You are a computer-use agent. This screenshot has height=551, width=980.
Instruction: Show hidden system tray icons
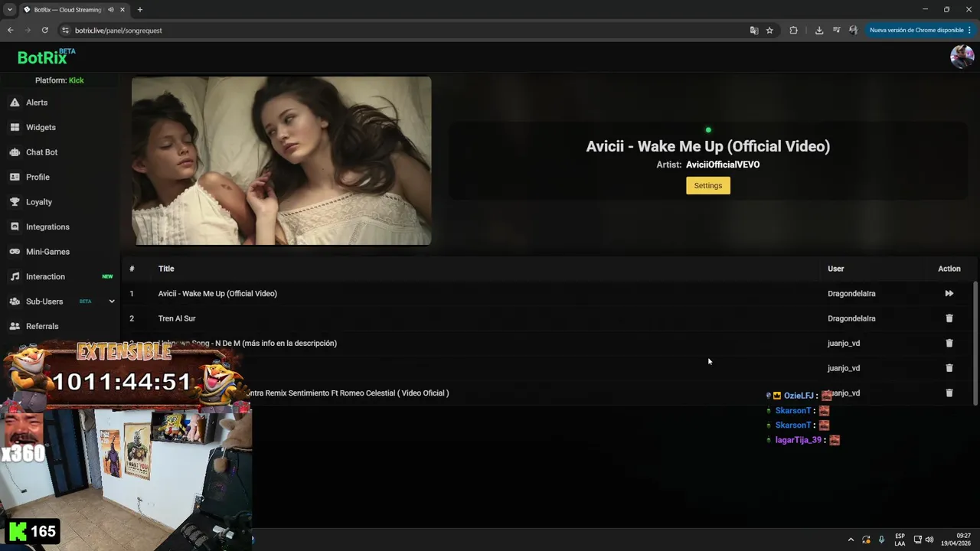[851, 540]
